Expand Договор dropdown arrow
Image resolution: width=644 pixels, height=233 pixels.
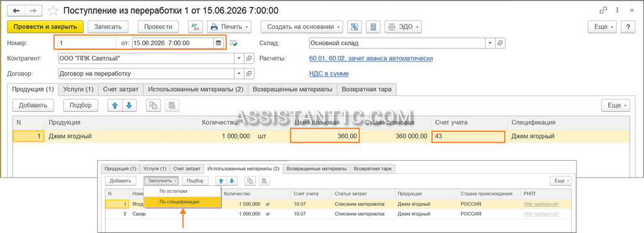[240, 74]
